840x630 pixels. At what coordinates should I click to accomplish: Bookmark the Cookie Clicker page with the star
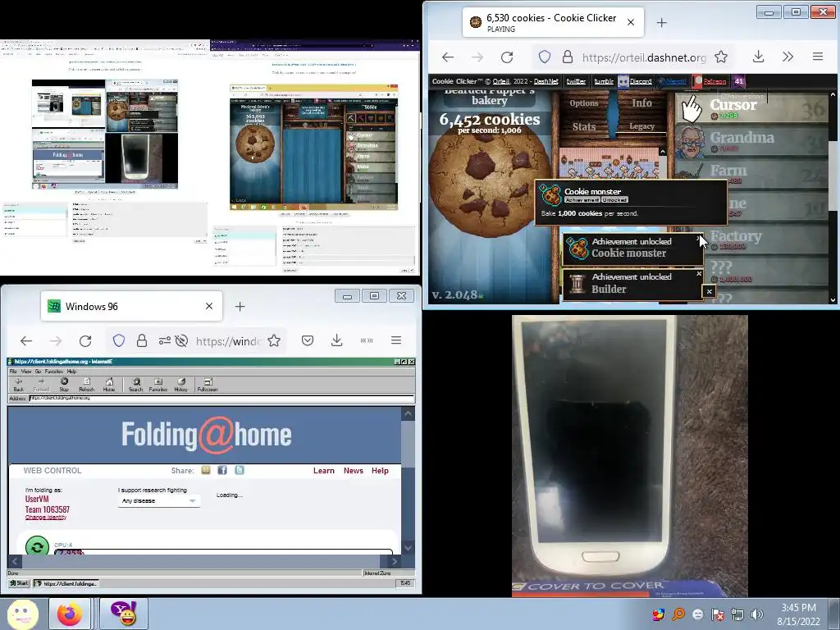pyautogui.click(x=721, y=57)
